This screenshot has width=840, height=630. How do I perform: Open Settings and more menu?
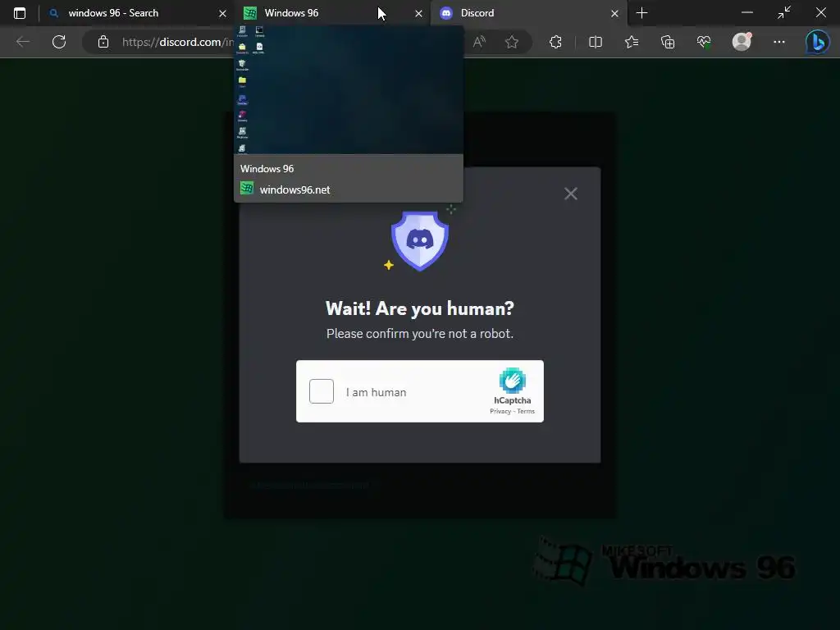[x=779, y=42]
